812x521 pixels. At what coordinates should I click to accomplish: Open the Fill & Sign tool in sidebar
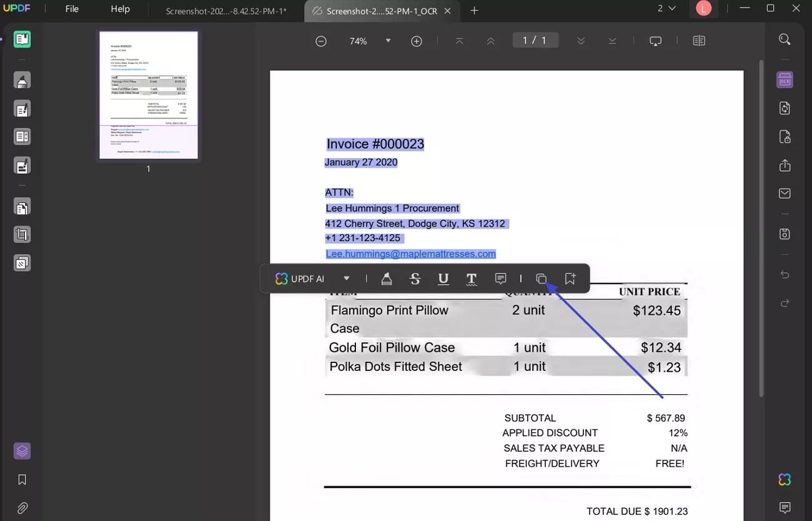[22, 166]
